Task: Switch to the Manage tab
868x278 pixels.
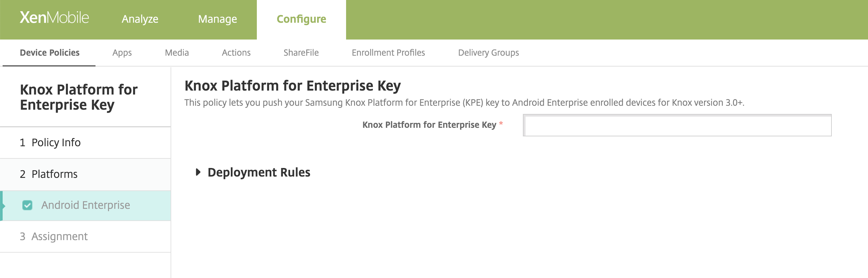Action: coord(217,19)
